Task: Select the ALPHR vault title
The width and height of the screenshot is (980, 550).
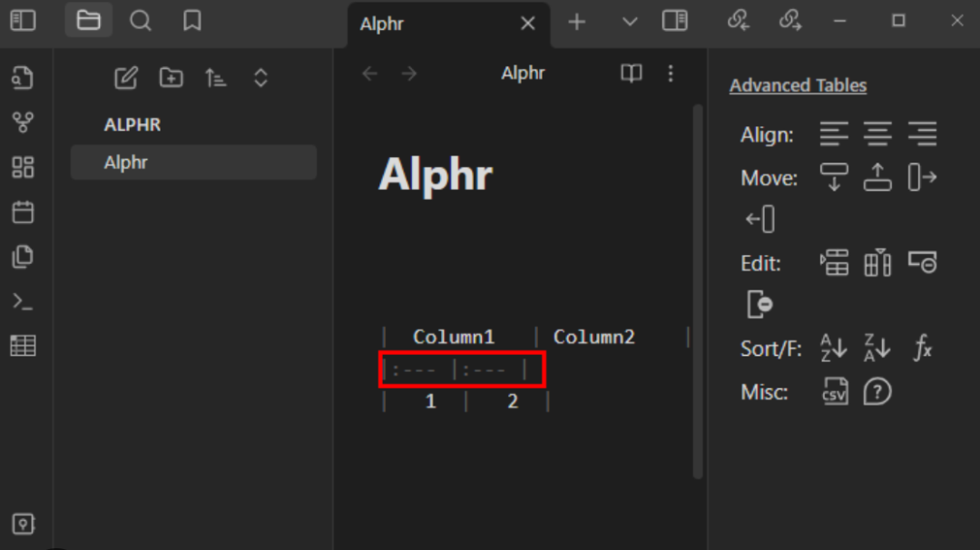Action: coord(132,125)
